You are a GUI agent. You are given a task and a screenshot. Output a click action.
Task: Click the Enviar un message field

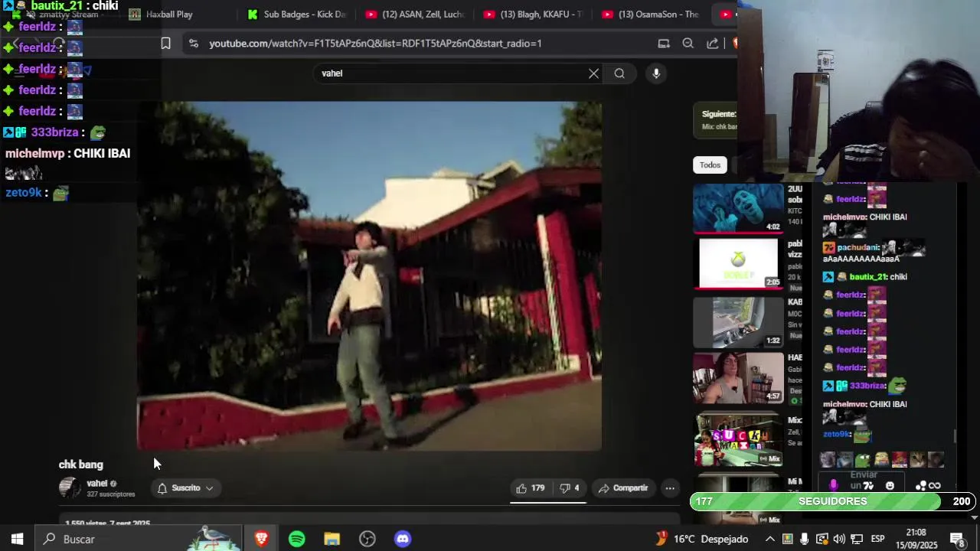[863, 481]
